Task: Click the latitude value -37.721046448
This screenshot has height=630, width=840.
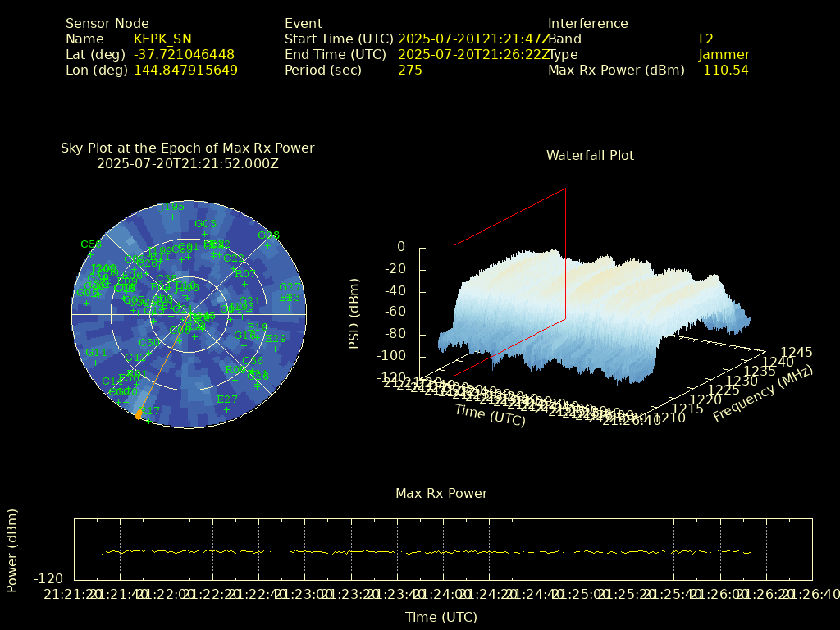Action: (x=184, y=54)
